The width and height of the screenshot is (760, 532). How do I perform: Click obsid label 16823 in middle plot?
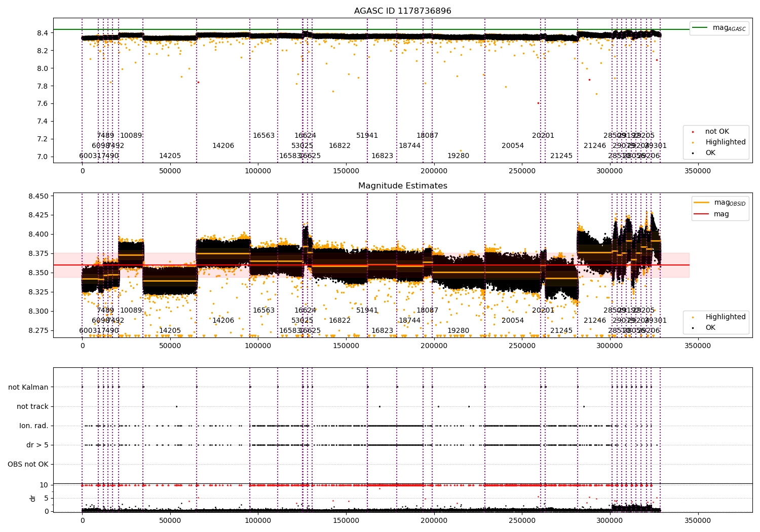click(383, 331)
